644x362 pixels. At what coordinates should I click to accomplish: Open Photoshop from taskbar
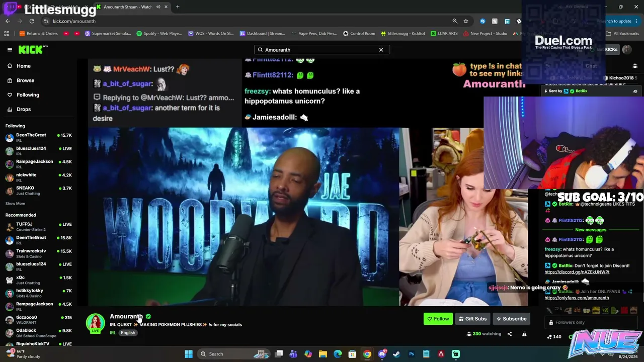(x=412, y=354)
